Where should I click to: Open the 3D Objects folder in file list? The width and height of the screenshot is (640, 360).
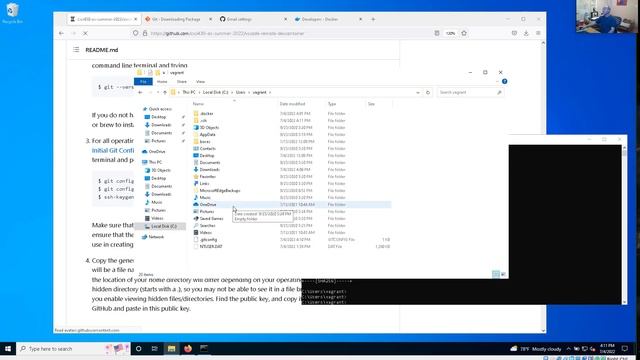[209, 127]
